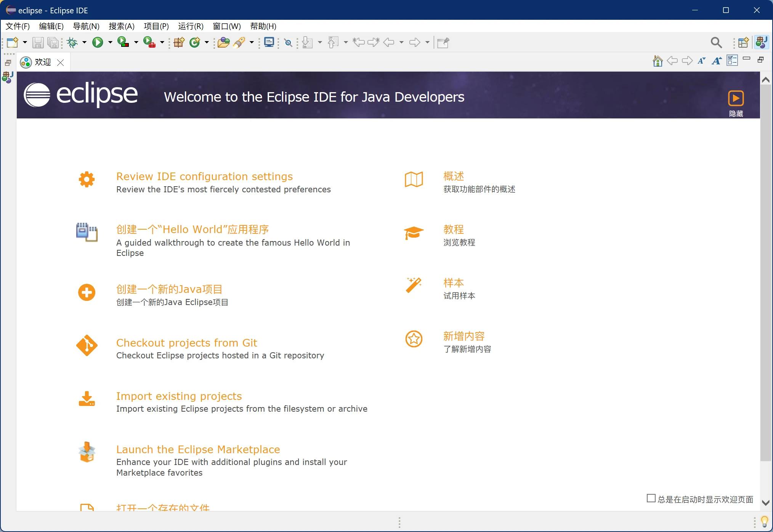Image resolution: width=773 pixels, height=532 pixels.
Task: Open the 文件(F) menu
Action: (x=18, y=26)
